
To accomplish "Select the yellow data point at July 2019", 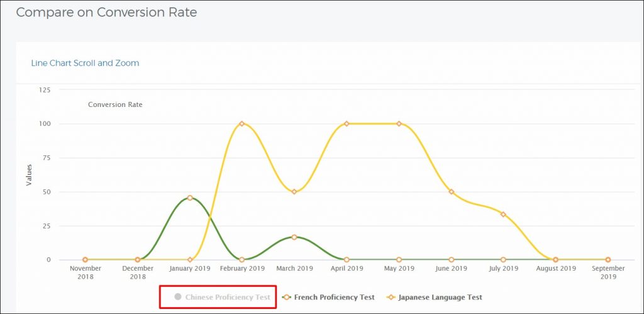I will [503, 215].
